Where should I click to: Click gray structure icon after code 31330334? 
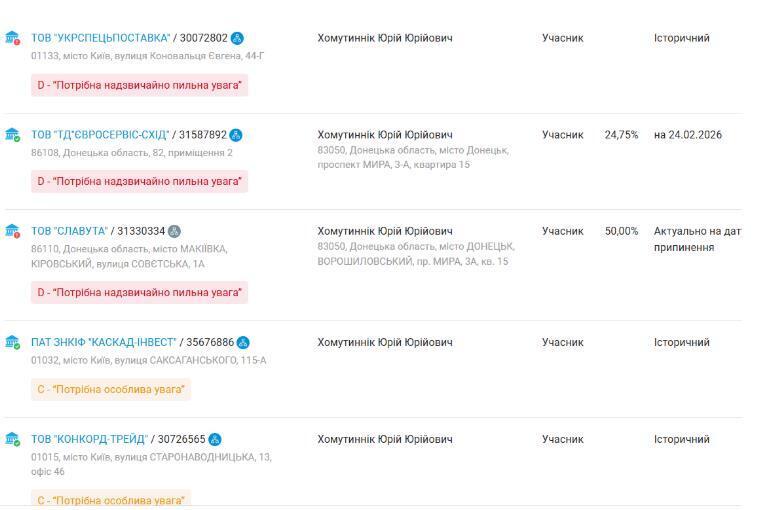(x=175, y=231)
